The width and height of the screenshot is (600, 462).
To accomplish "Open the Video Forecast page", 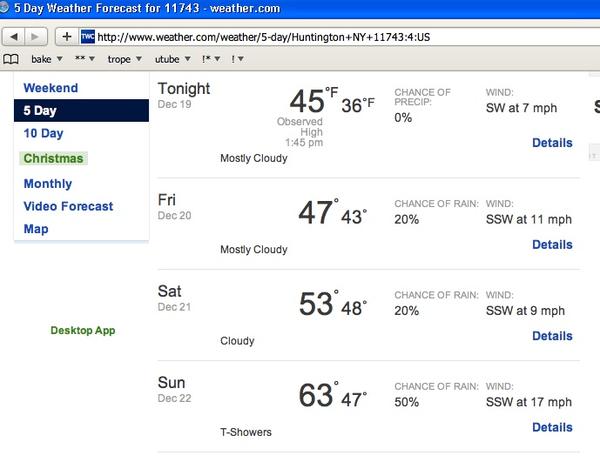I will pos(68,206).
